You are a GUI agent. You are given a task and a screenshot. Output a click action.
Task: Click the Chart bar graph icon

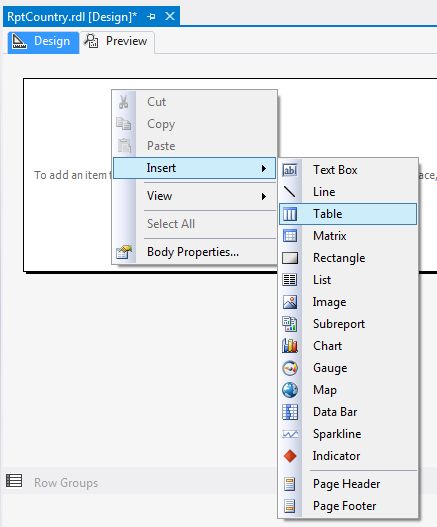point(289,346)
